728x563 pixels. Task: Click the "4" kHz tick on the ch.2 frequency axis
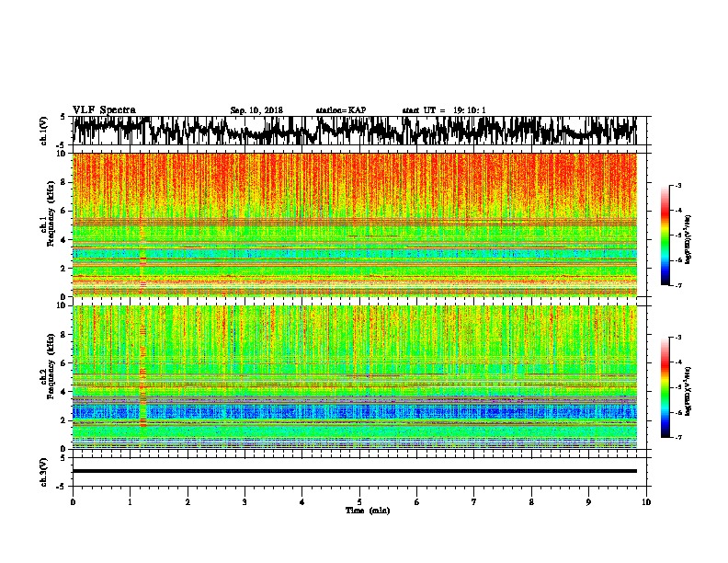pyautogui.click(x=63, y=392)
